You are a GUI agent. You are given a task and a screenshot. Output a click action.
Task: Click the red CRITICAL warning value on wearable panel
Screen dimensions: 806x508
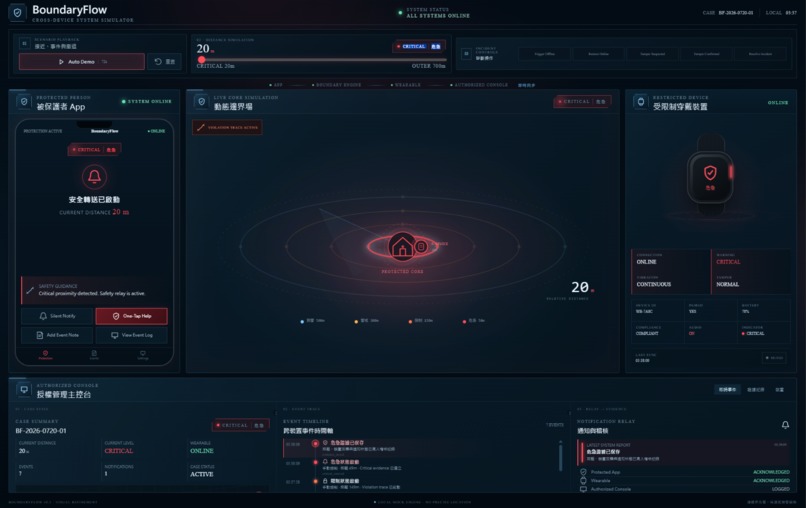point(728,262)
